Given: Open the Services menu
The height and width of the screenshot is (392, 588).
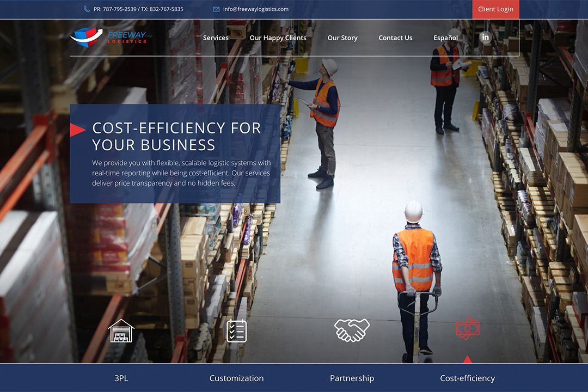Looking at the screenshot, I should tap(216, 38).
